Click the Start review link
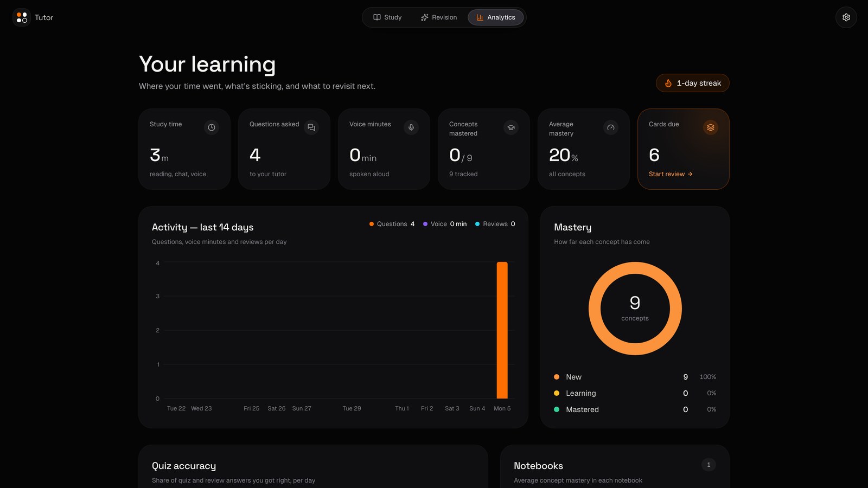868x488 pixels. coord(671,174)
